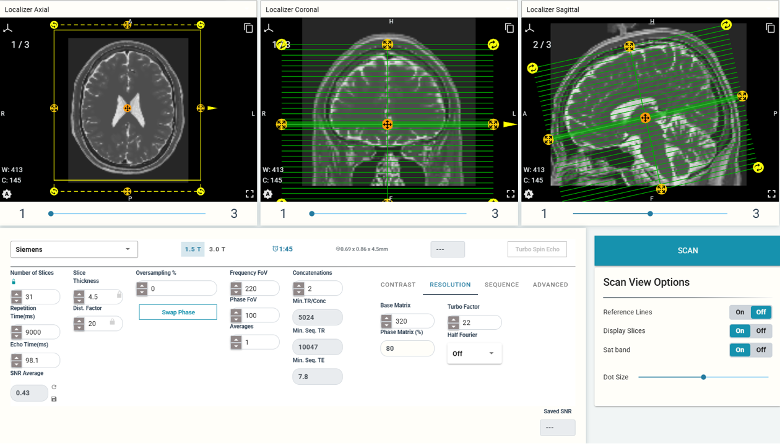The width and height of the screenshot is (780, 445).
Task: Click lock icon under Number of Slices
Action: tap(14, 282)
